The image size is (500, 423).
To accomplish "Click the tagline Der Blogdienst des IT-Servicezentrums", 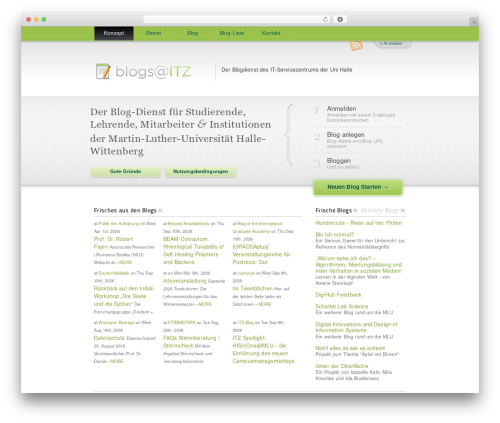I will coord(287,70).
